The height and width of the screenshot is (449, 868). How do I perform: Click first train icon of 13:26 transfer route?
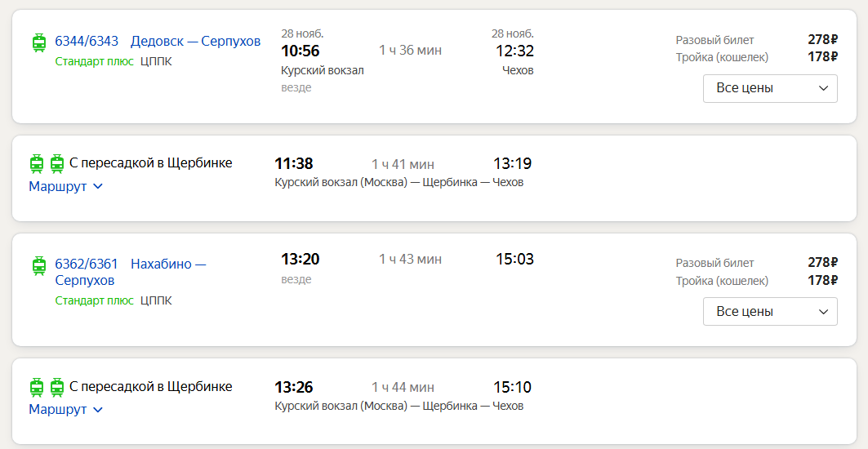[x=37, y=387]
